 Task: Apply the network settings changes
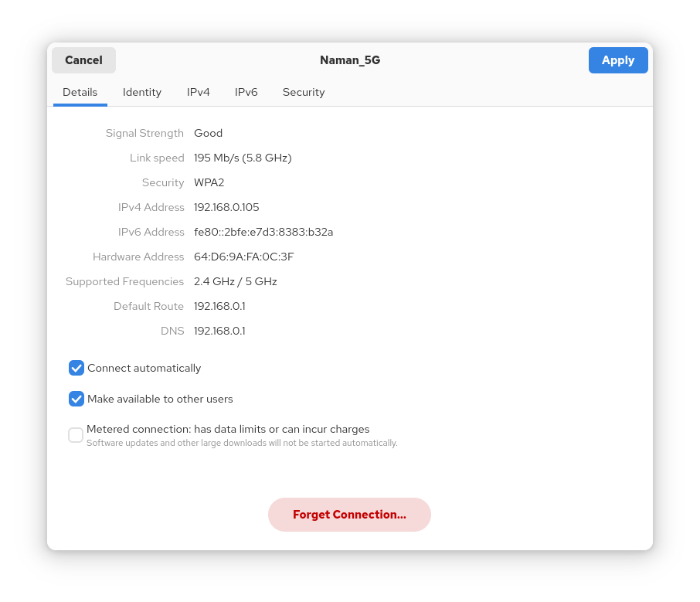coord(617,60)
